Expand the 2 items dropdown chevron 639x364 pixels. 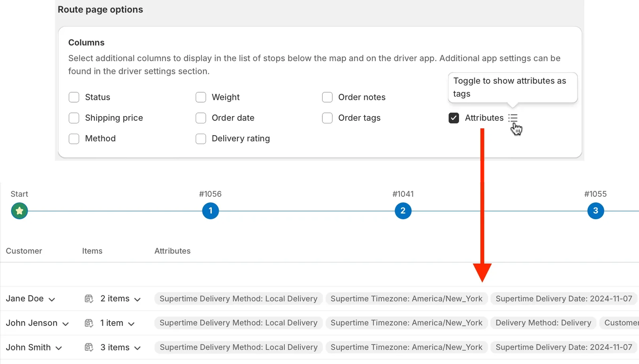[137, 299]
